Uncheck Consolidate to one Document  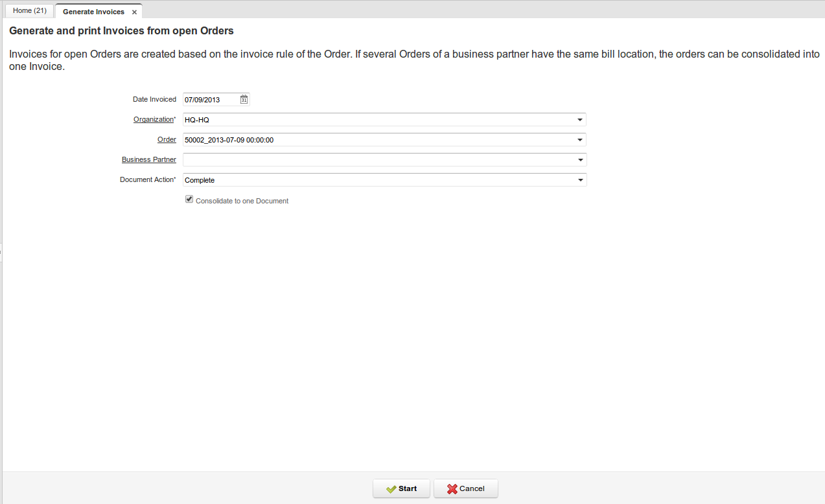tap(189, 199)
